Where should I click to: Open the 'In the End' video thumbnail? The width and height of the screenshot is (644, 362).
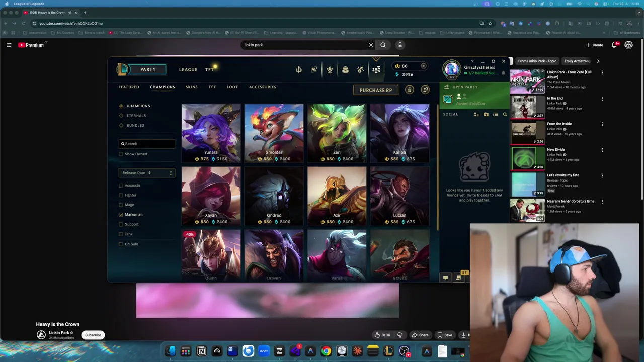pos(528,107)
